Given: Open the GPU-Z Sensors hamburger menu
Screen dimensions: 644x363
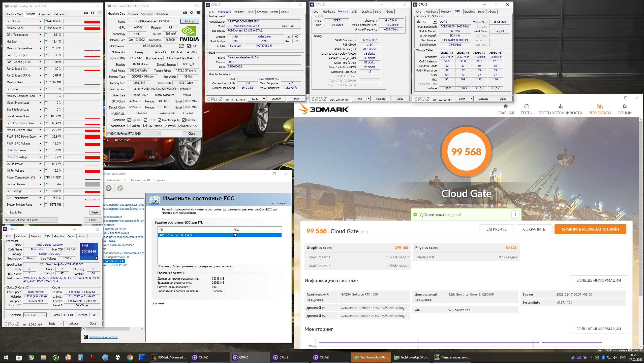Looking at the screenshot, I should pos(99,13).
